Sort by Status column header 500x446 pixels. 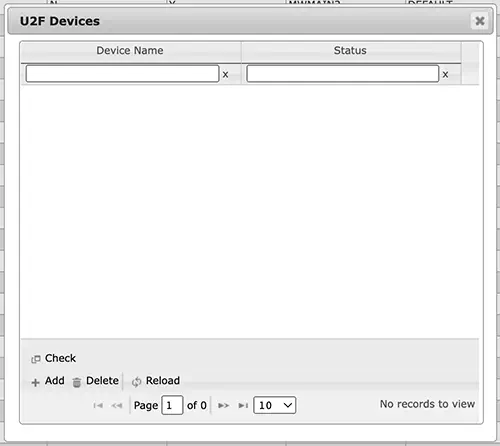tap(350, 51)
